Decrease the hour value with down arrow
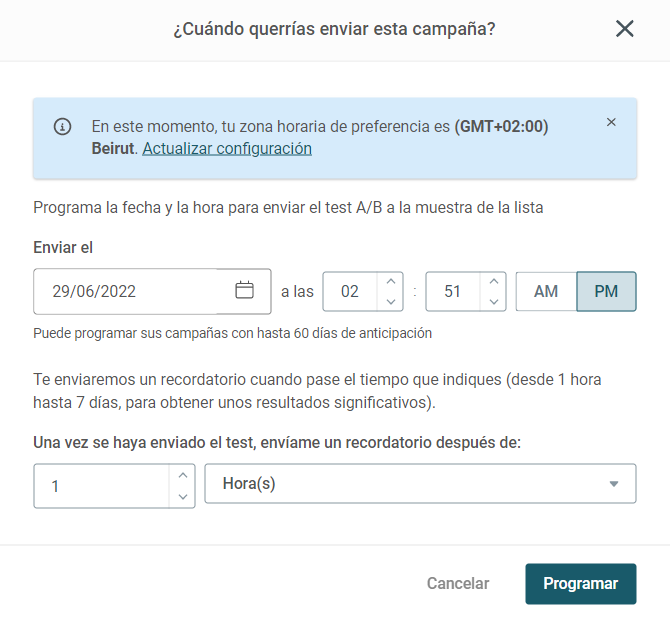670x621 pixels. pos(391,302)
